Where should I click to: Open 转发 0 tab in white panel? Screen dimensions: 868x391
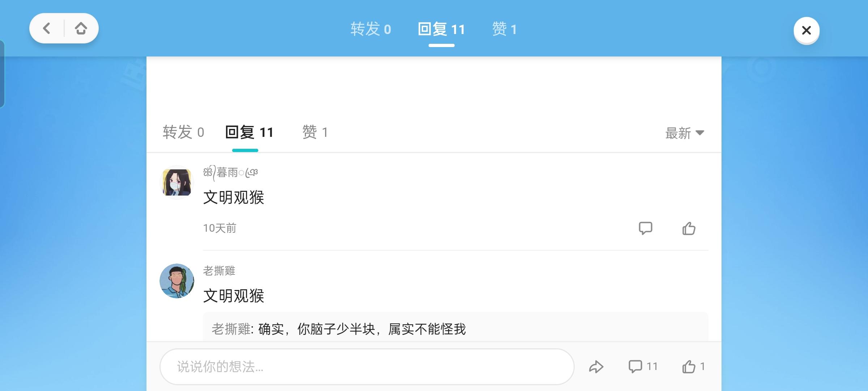[x=183, y=132]
